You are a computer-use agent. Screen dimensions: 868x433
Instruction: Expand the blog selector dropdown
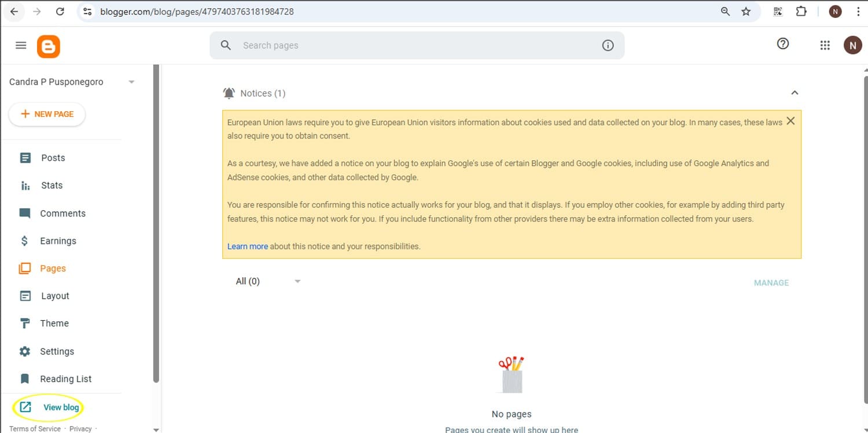click(x=131, y=82)
